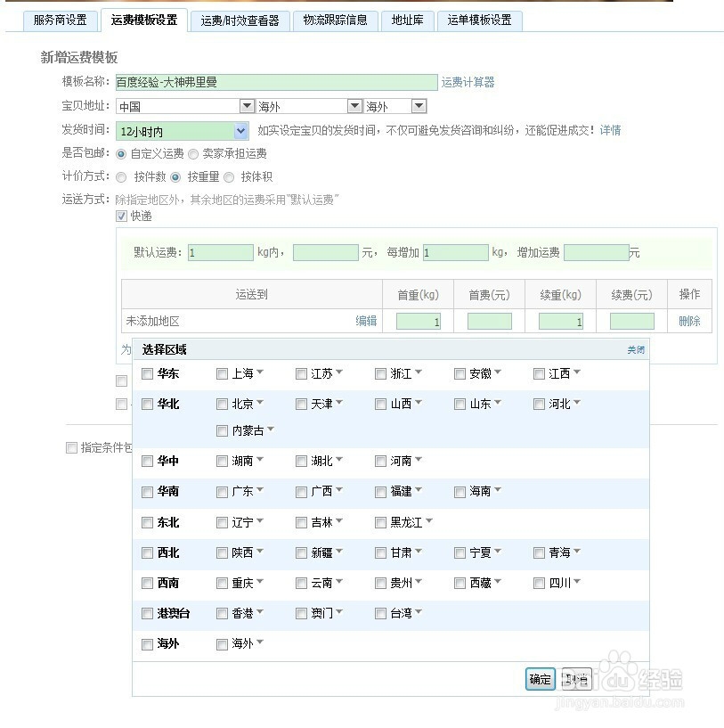Open the 详情 link about delivery time
Screen dimensions: 724x728
coord(610,130)
